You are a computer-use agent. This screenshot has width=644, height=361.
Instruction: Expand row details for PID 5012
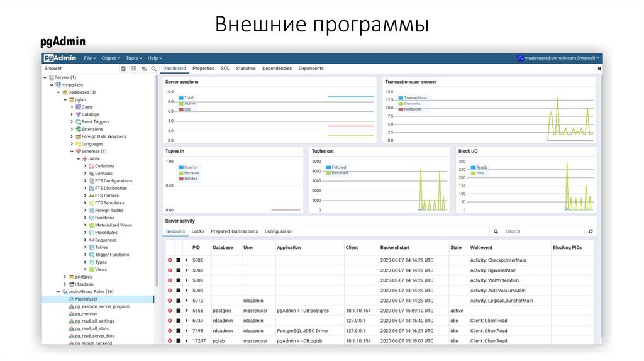[186, 301]
